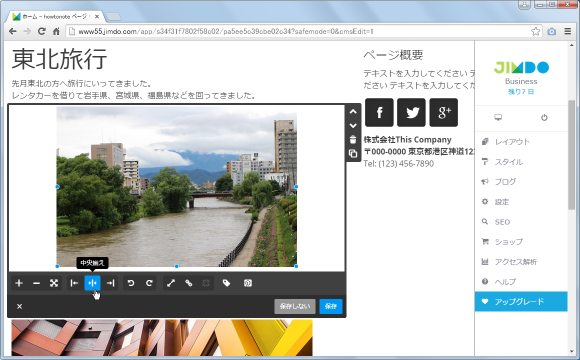Click the colorful building image below
The width and height of the screenshot is (580, 360).
[x=162, y=338]
